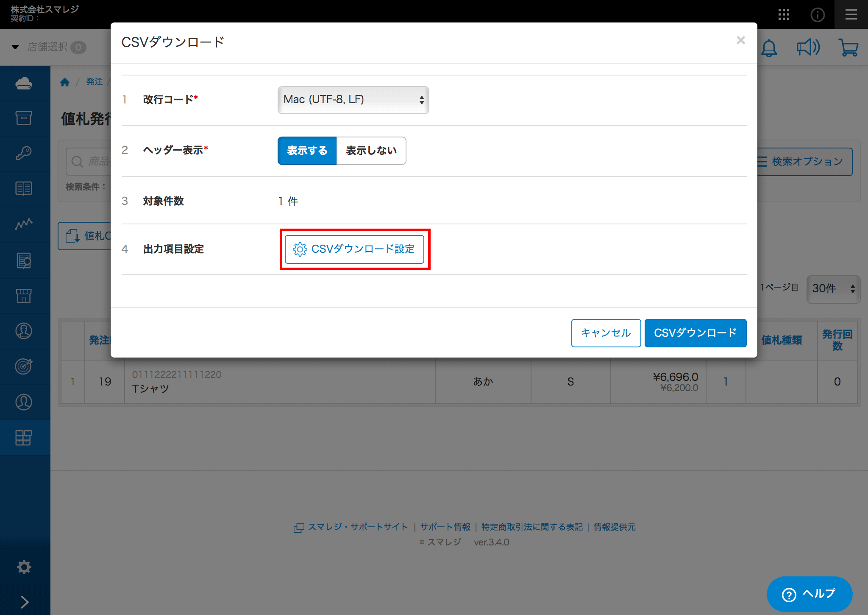The image size is (868, 615).
Task: Click 発注 breadcrumb link
Action: pos(94,82)
